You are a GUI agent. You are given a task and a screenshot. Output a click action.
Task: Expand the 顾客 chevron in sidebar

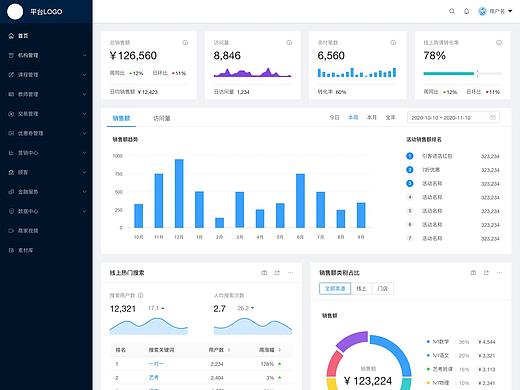[84, 172]
